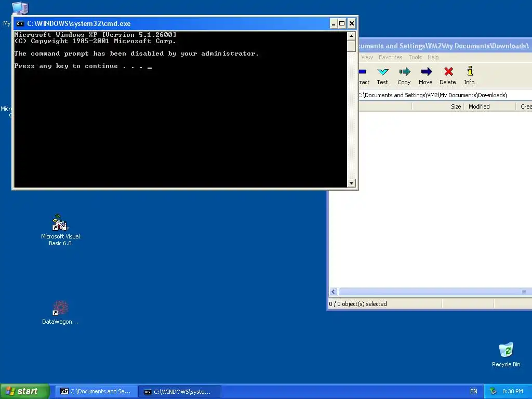Click the Start button
Image resolution: width=532 pixels, height=399 pixels.
click(x=25, y=391)
